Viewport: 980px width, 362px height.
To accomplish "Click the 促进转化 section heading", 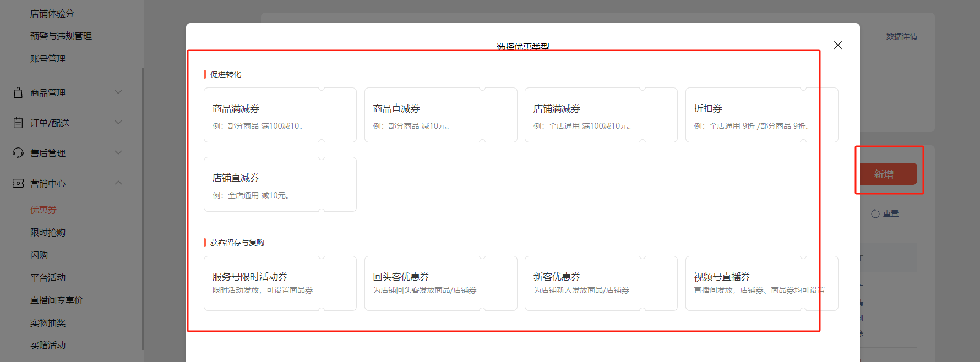I will [226, 74].
